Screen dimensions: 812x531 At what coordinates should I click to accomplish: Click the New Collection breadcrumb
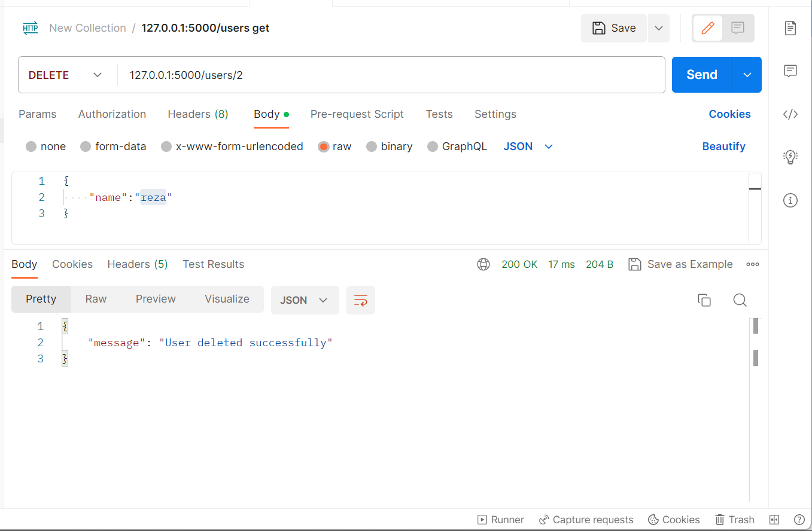(x=87, y=28)
